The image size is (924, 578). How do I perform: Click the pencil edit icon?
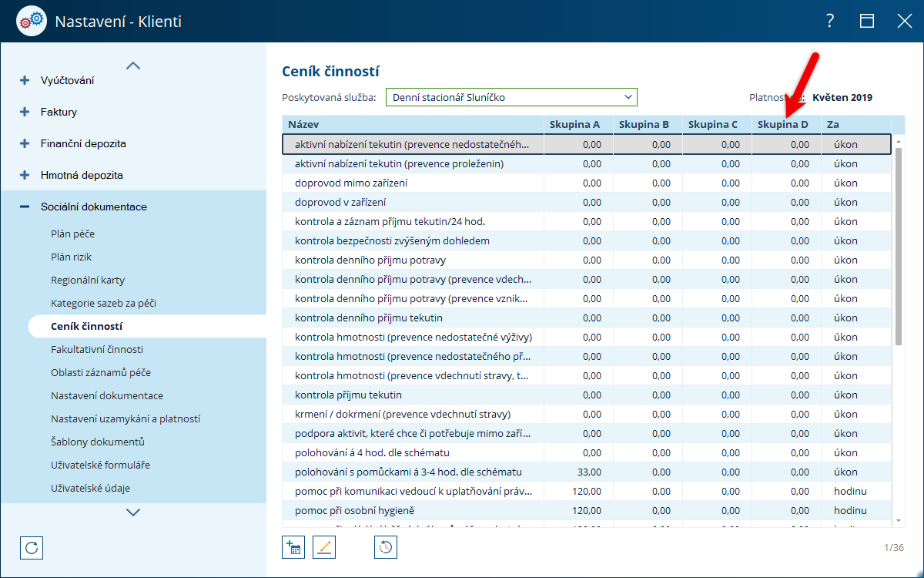pyautogui.click(x=324, y=547)
